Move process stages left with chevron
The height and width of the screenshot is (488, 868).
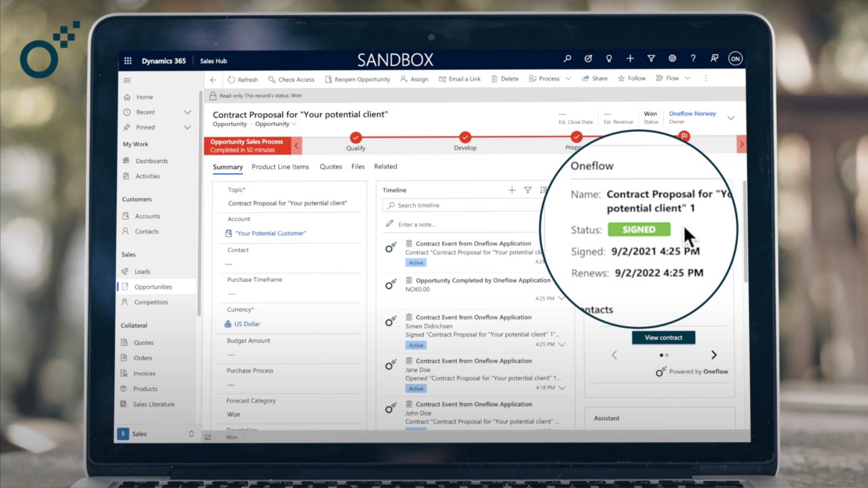(297, 144)
